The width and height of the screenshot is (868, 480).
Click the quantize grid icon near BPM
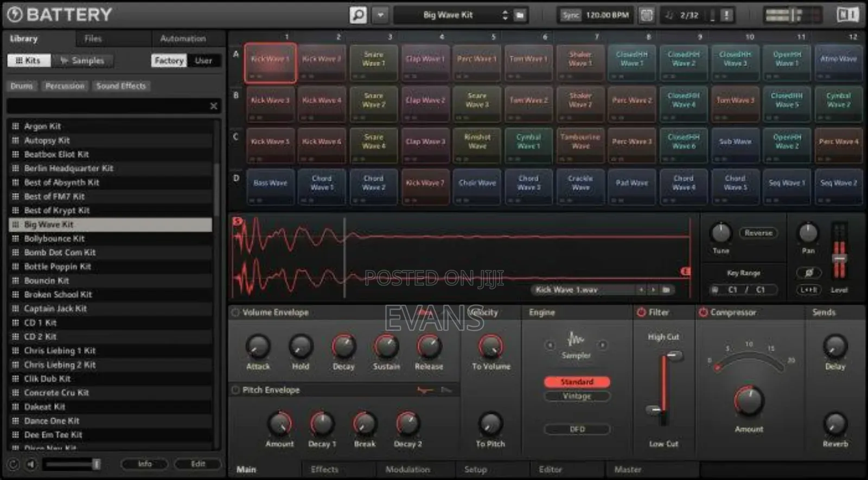point(646,15)
